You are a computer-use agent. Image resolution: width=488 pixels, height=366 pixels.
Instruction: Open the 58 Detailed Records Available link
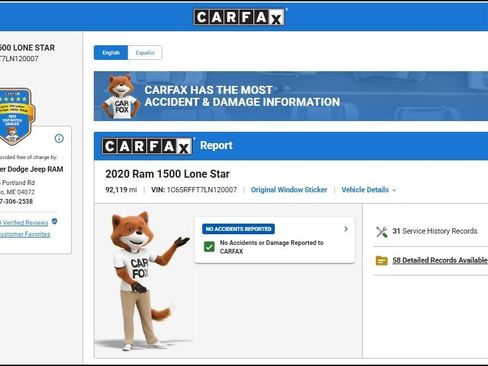[440, 260]
